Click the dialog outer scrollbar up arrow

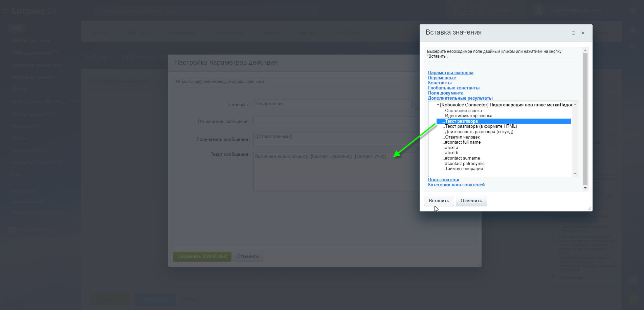[585, 50]
